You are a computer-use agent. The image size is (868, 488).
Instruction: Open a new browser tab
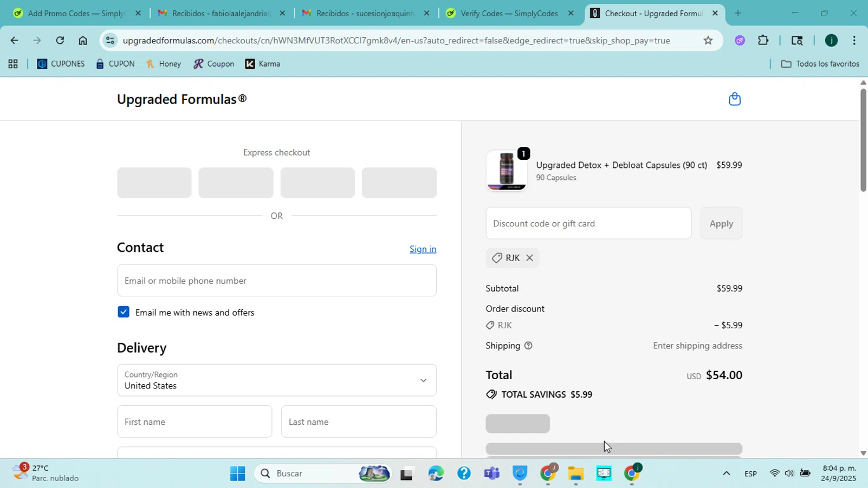[x=738, y=13]
